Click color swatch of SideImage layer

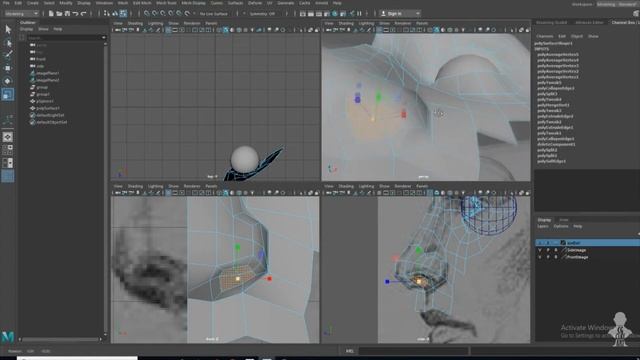[563, 250]
